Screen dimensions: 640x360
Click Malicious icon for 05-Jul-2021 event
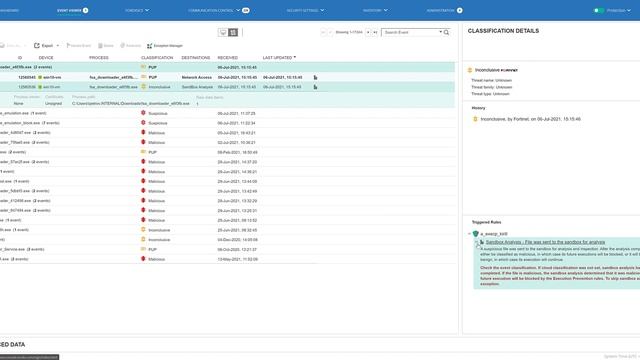[143, 133]
